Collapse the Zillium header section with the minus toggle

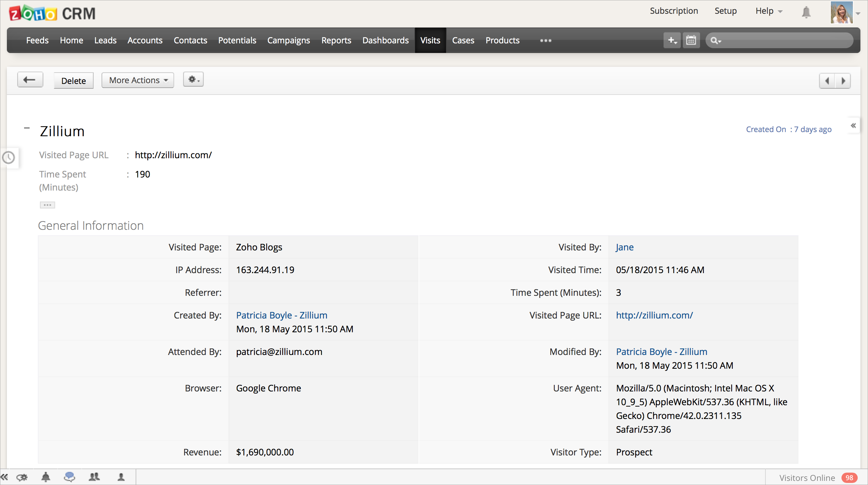(27, 128)
